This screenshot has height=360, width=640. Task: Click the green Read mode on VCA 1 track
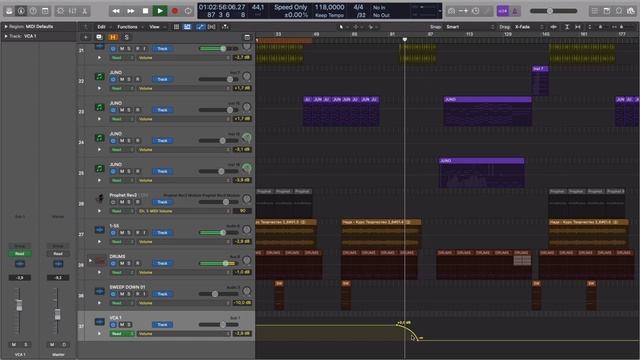121,333
